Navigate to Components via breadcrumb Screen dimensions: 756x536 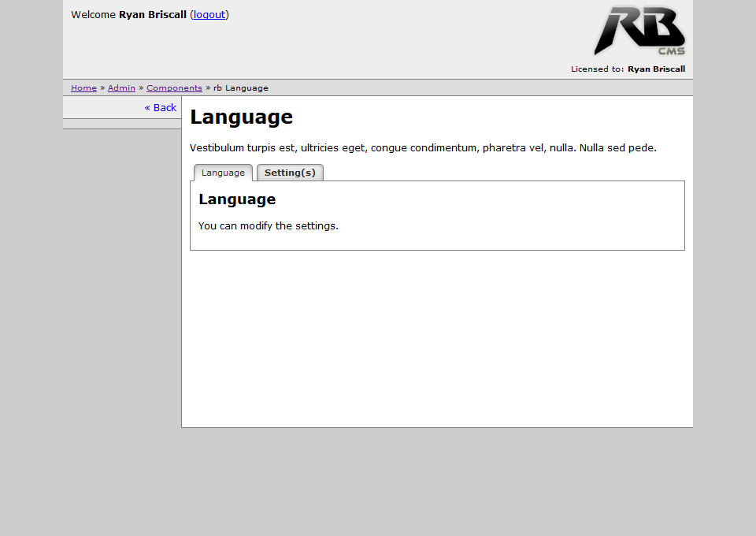point(174,88)
